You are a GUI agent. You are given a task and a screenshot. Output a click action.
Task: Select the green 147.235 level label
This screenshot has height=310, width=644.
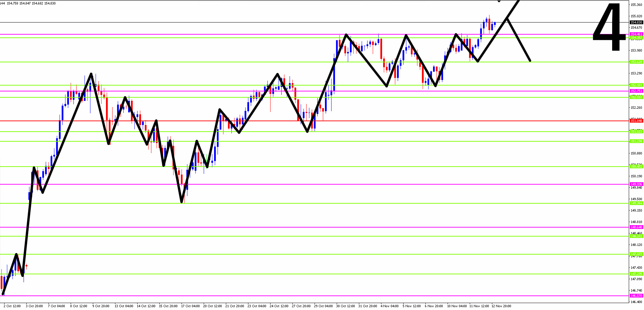pos(636,274)
